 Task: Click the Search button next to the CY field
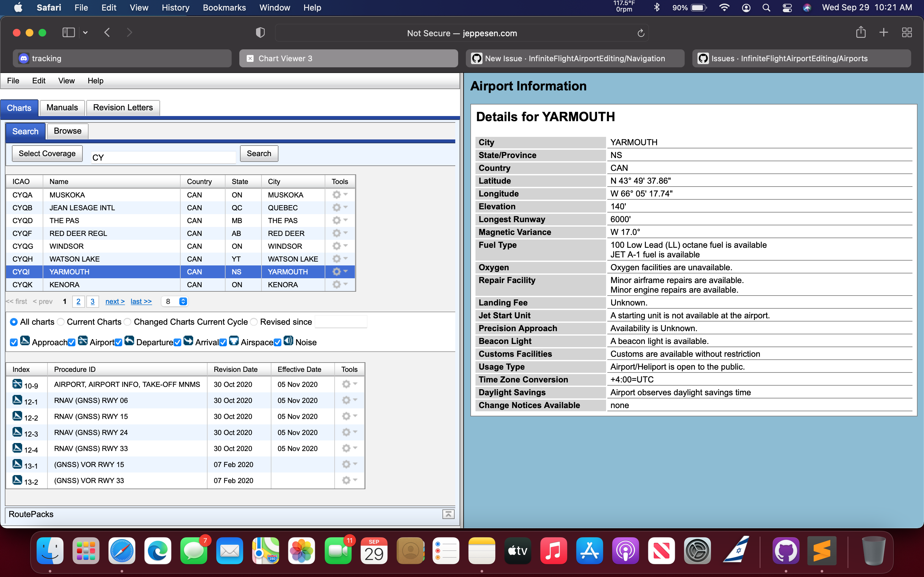click(x=259, y=154)
